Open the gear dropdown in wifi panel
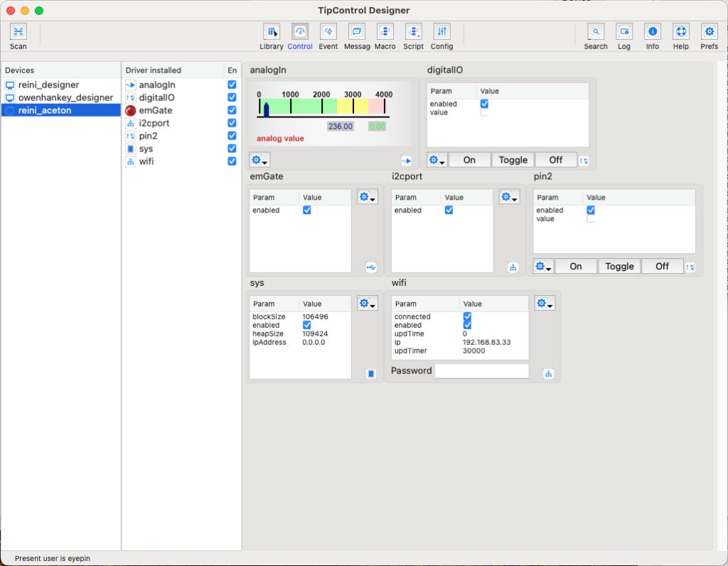The height and width of the screenshot is (566, 728). 545,304
